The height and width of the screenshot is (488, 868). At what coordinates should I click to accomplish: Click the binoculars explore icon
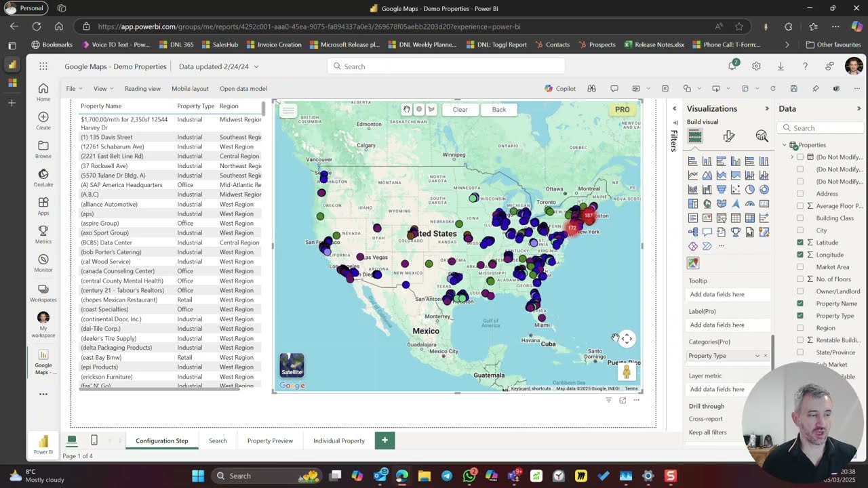tap(592, 89)
